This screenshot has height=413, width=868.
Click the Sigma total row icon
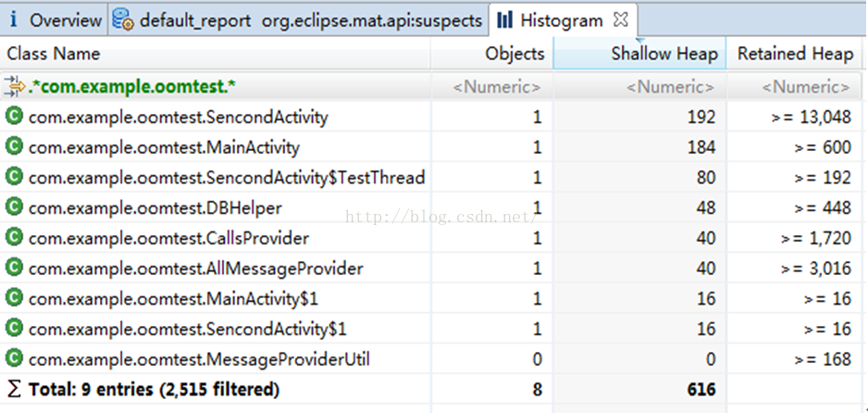click(14, 390)
